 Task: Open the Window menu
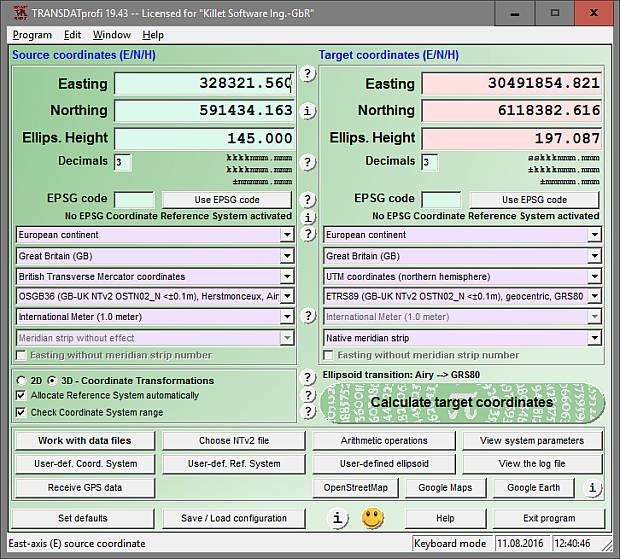point(111,35)
